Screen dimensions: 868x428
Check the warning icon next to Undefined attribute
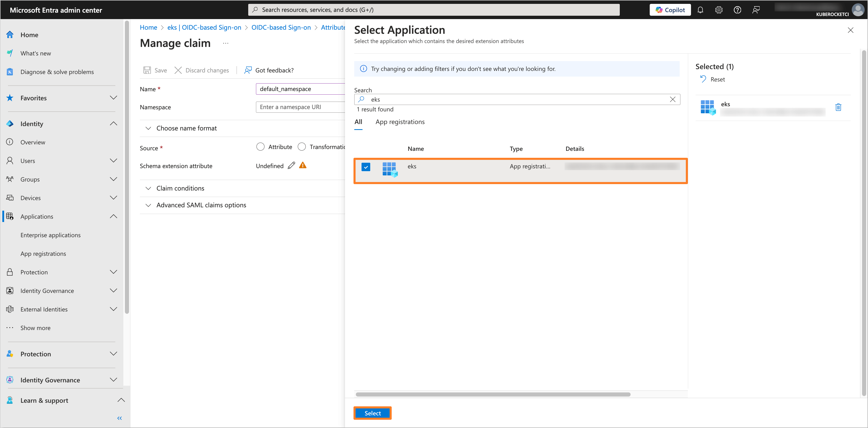pyautogui.click(x=302, y=165)
